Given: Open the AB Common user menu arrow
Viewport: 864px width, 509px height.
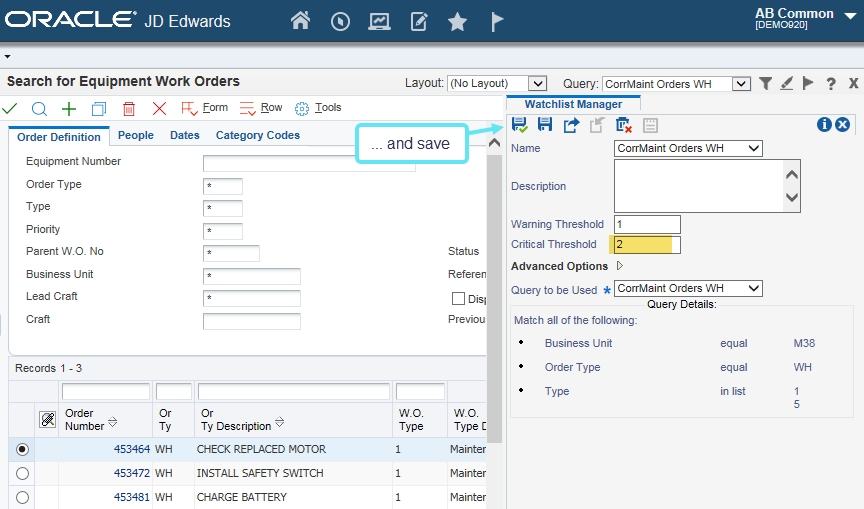Looking at the screenshot, I should tap(850, 15).
